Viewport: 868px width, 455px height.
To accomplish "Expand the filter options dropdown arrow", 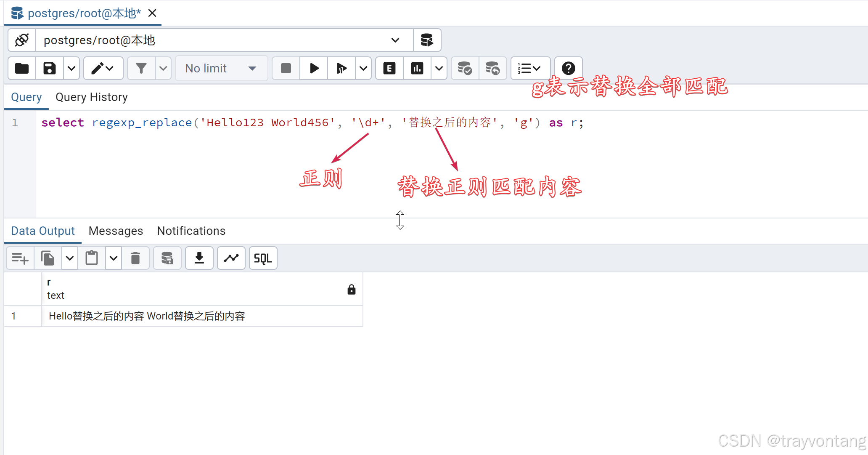I will 163,68.
